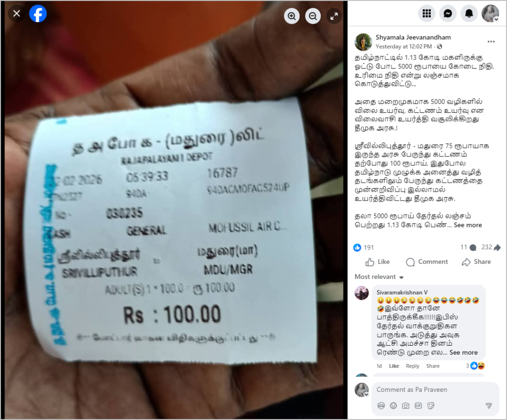Change Most relevant comment sorting
The height and width of the screenshot is (420, 507).
coord(379,277)
